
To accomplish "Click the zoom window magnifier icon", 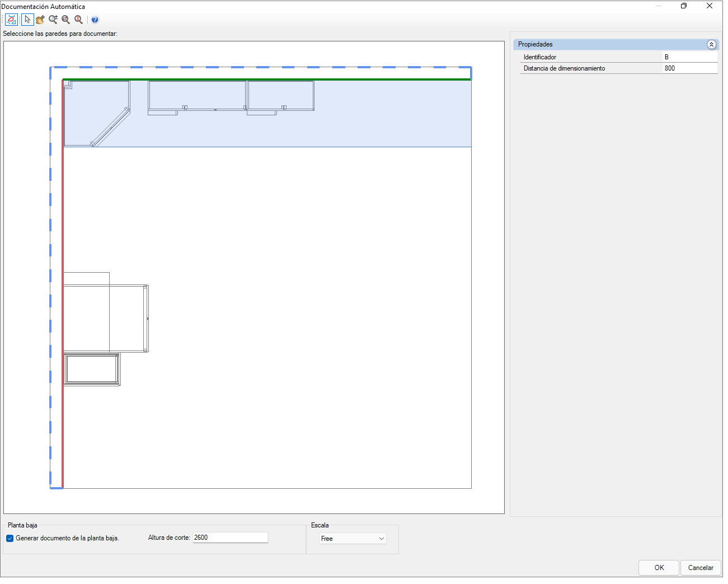I will 66,20.
